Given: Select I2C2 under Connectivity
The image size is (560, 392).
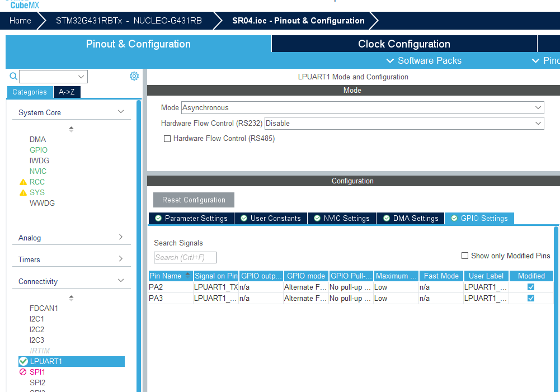Looking at the screenshot, I should pyautogui.click(x=37, y=329).
